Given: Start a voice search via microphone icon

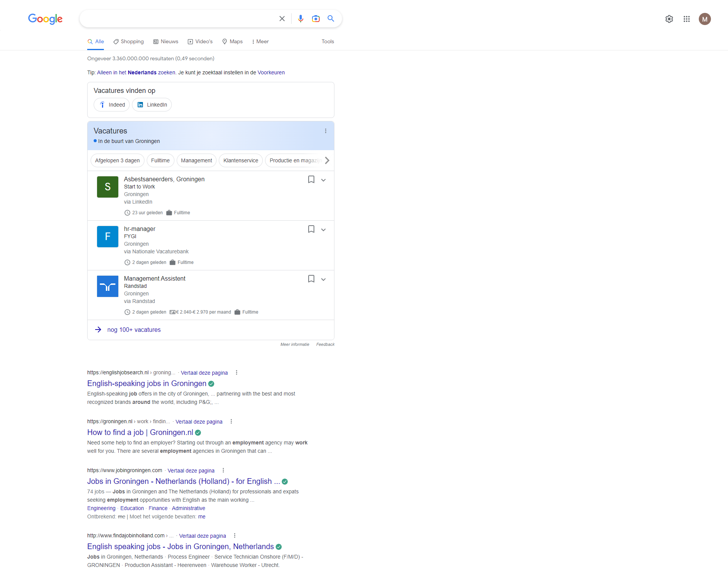Looking at the screenshot, I should [x=301, y=18].
